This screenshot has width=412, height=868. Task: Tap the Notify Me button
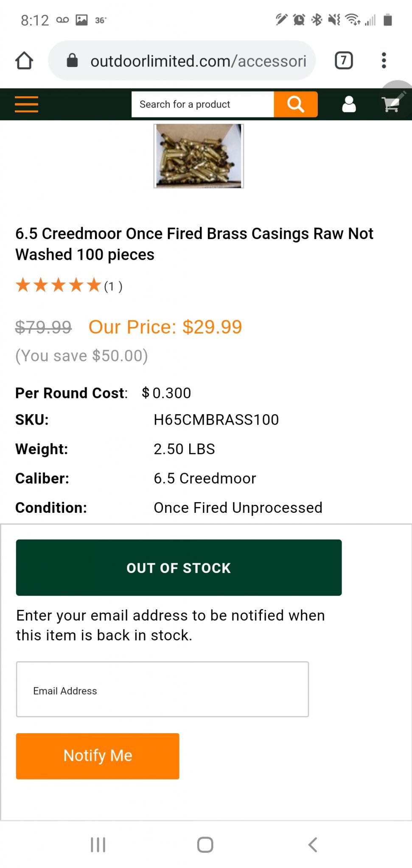[x=98, y=756]
